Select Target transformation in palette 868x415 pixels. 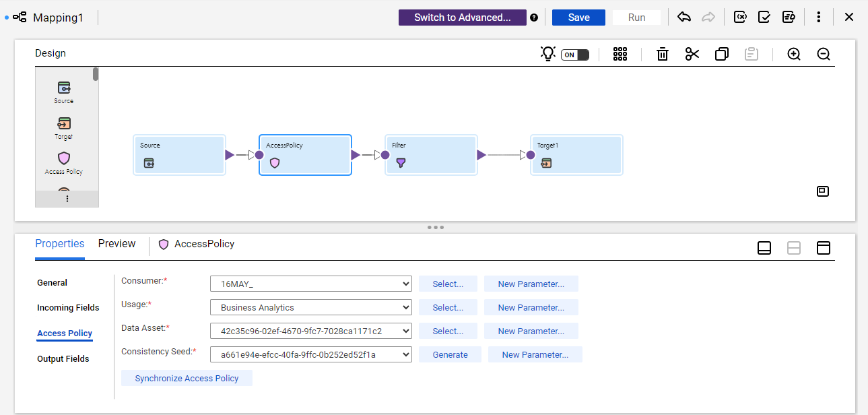[x=64, y=128]
